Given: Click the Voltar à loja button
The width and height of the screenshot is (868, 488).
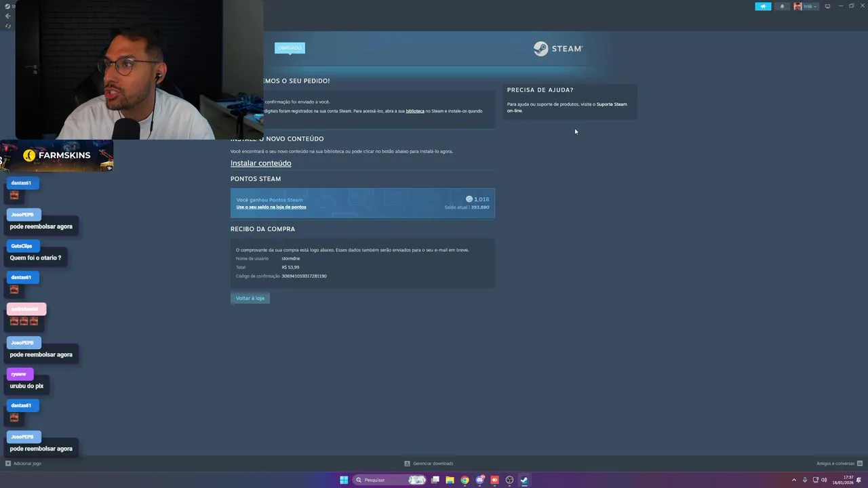Looking at the screenshot, I should tap(250, 298).
